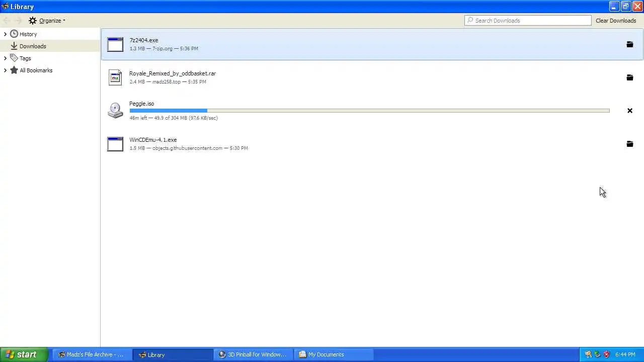
Task: Click the first system tray icon
Action: click(588, 354)
